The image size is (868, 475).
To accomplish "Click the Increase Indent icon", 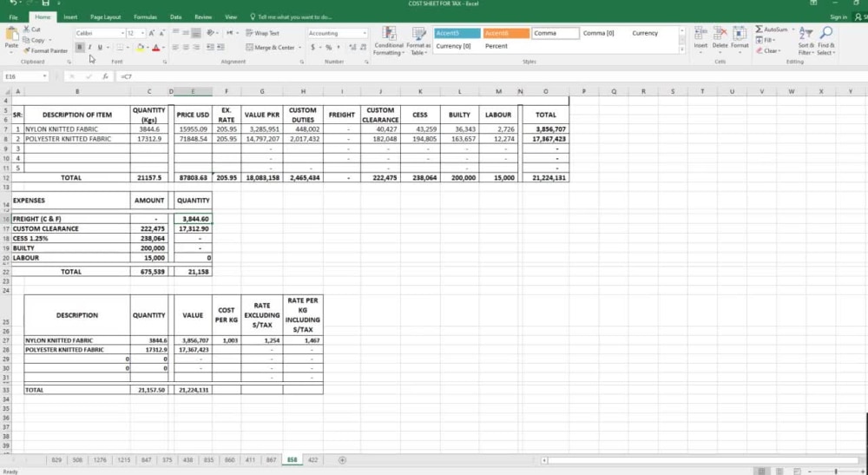I will (x=220, y=48).
